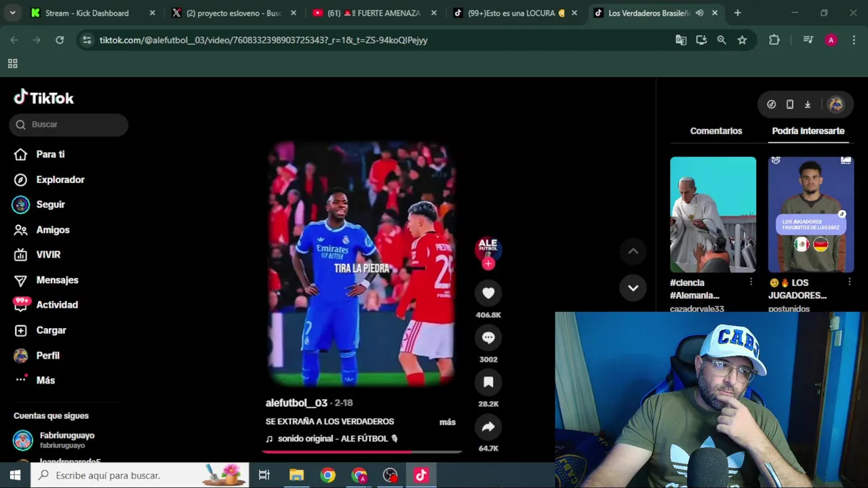Open sonido original - ALE FÚTBOL link
The image size is (868, 488).
(332, 439)
